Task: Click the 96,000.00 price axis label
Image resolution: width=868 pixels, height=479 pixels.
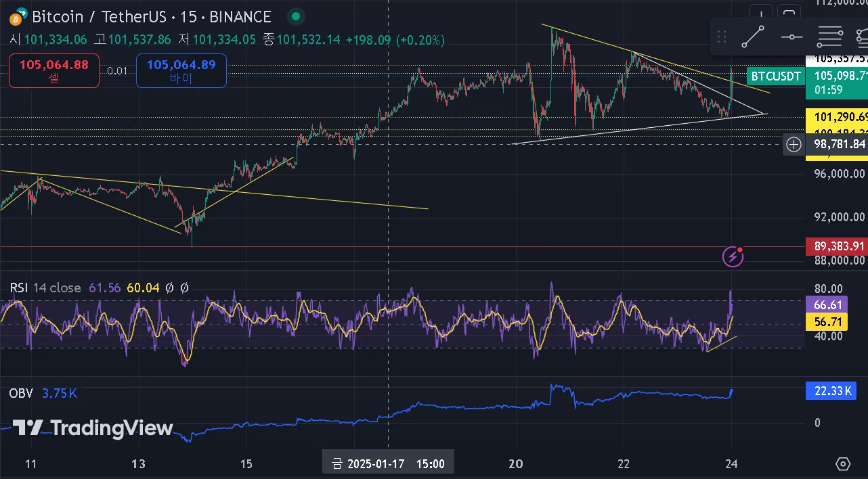Action: tap(838, 173)
